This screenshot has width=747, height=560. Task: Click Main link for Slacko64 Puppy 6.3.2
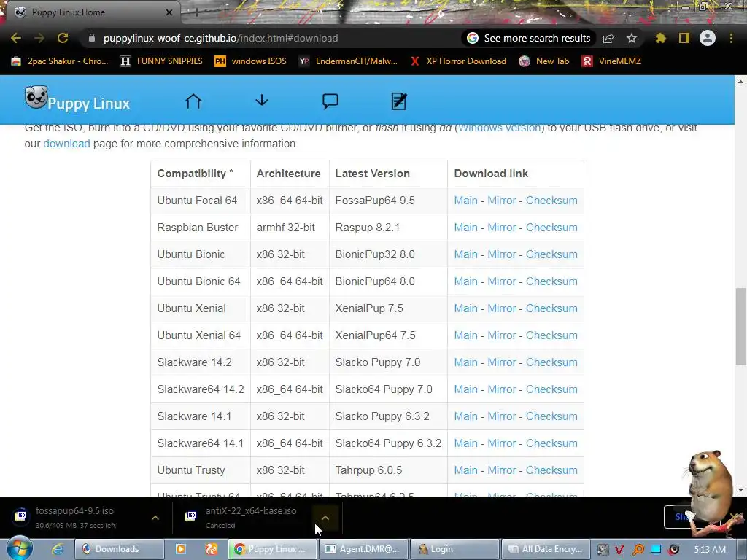point(465,443)
